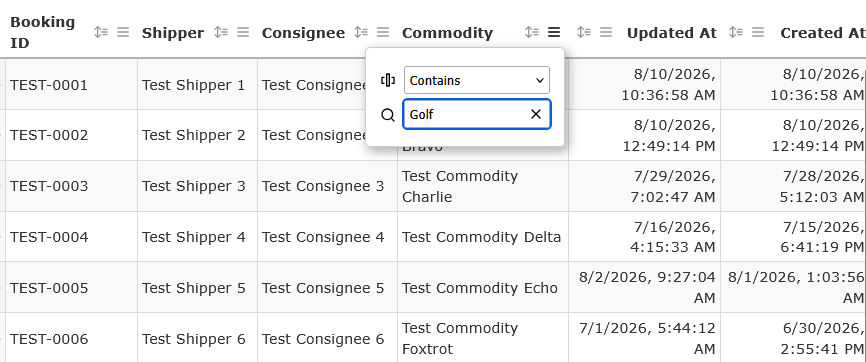Click the Test Commodity Foxtrot cell

[x=483, y=338]
